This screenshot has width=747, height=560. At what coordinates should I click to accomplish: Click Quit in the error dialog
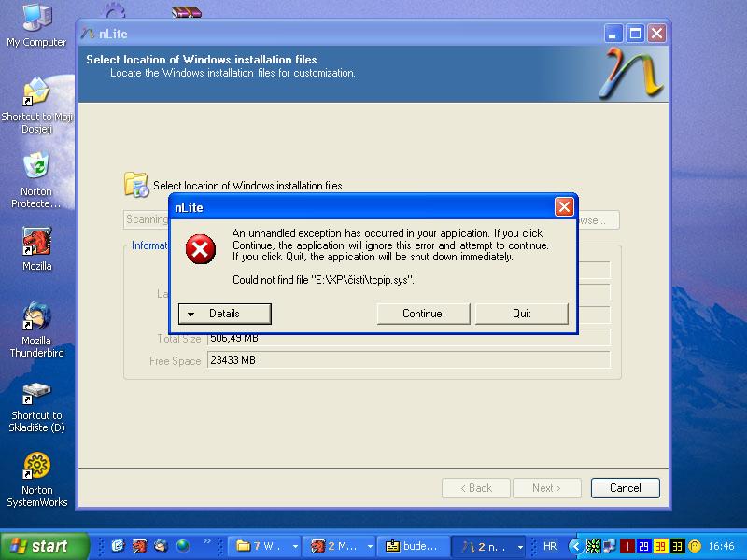(x=522, y=314)
